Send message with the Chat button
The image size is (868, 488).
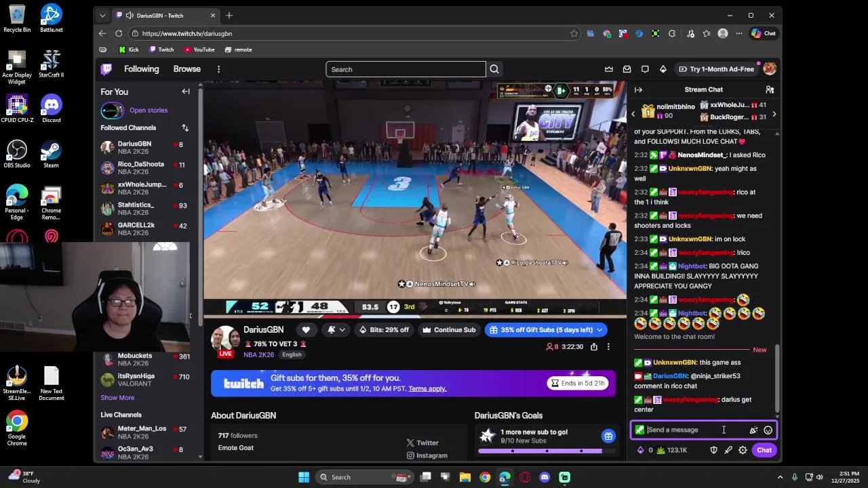(x=764, y=450)
